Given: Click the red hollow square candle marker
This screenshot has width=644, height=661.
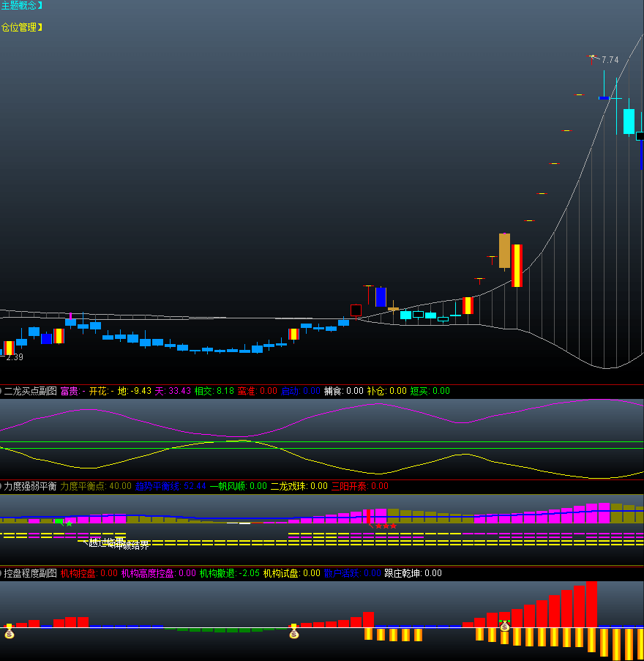Looking at the screenshot, I should click(356, 310).
